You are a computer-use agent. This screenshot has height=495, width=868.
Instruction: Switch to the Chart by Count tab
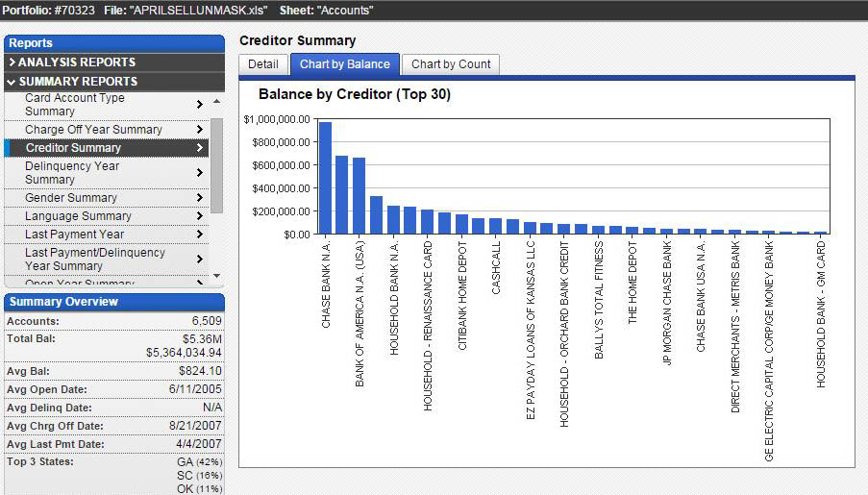click(451, 64)
